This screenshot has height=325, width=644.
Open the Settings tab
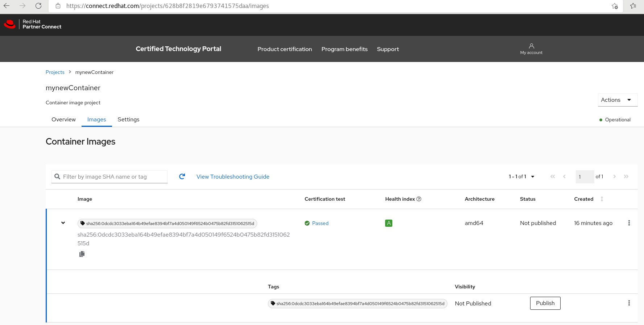tap(128, 120)
